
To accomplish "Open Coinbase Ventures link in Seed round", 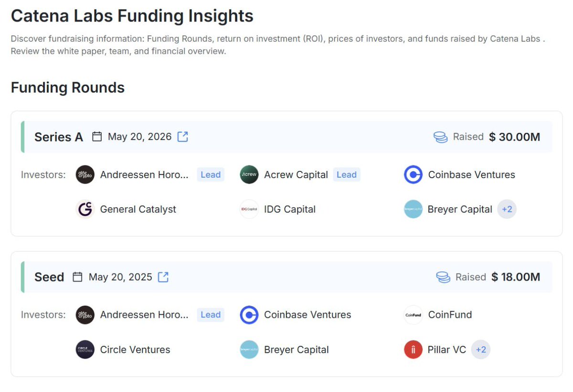I will click(x=308, y=315).
